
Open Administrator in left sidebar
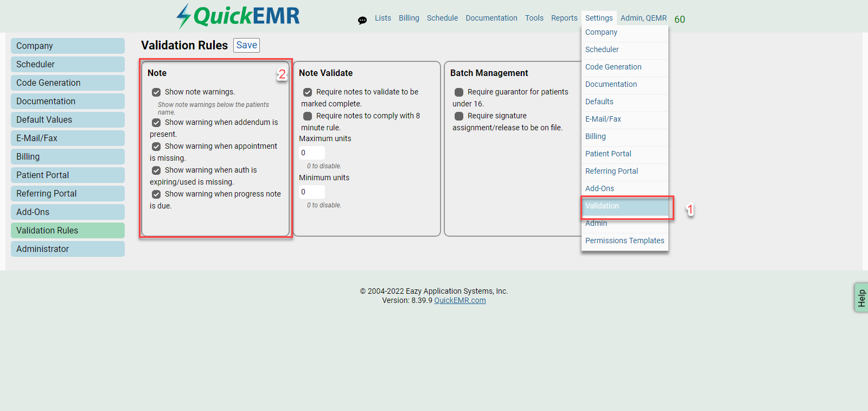click(68, 249)
